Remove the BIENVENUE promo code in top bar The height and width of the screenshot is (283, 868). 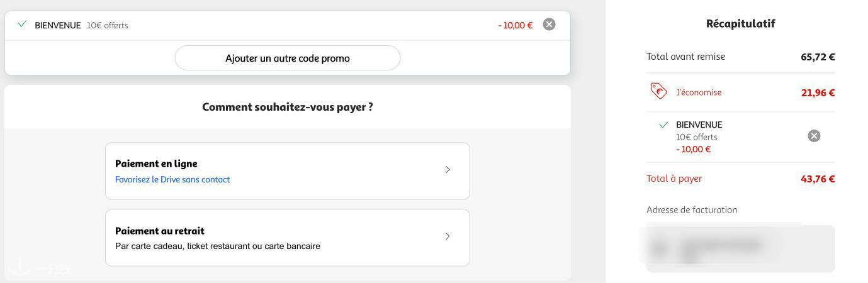tap(549, 25)
